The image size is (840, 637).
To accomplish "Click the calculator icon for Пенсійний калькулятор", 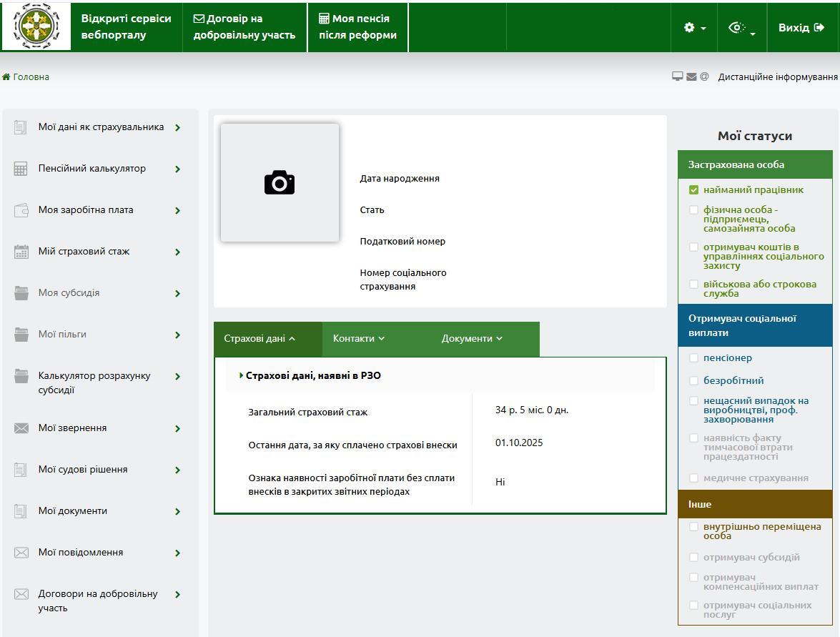I will pos(21,169).
